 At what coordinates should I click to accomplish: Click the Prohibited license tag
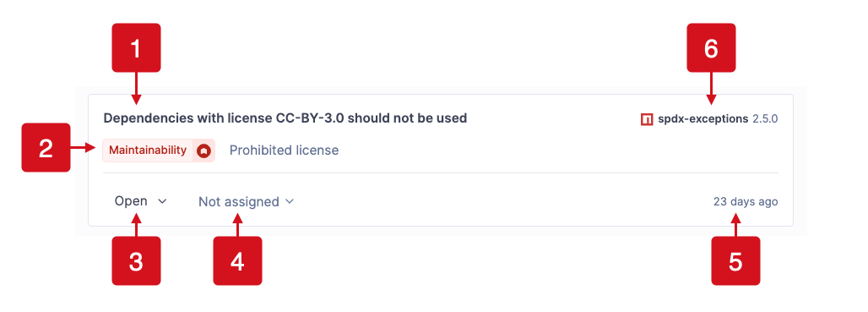click(x=284, y=151)
